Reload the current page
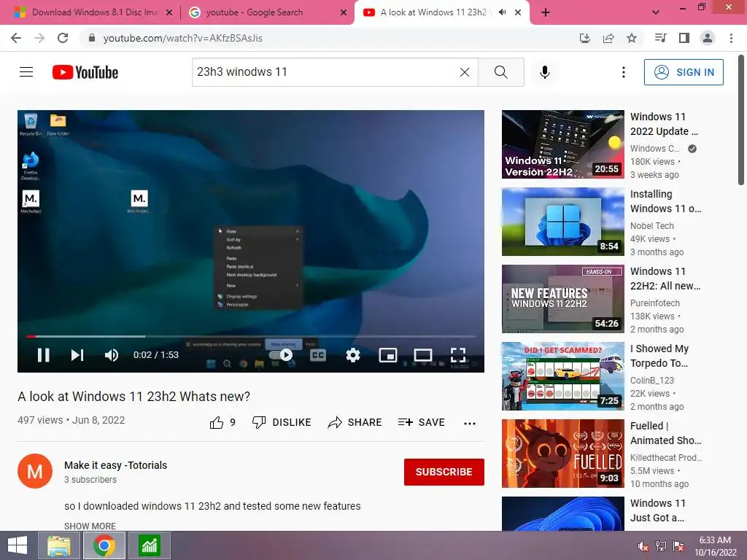Screen dimensions: 747x560 click(x=63, y=38)
